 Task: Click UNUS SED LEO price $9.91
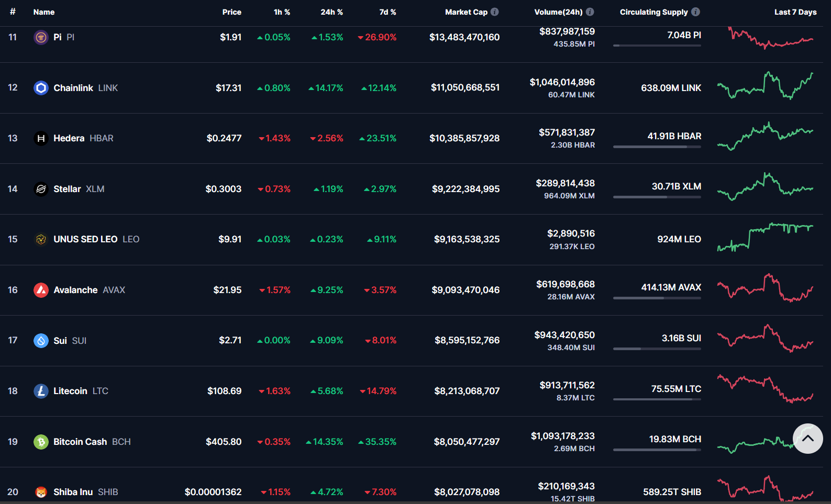point(230,239)
